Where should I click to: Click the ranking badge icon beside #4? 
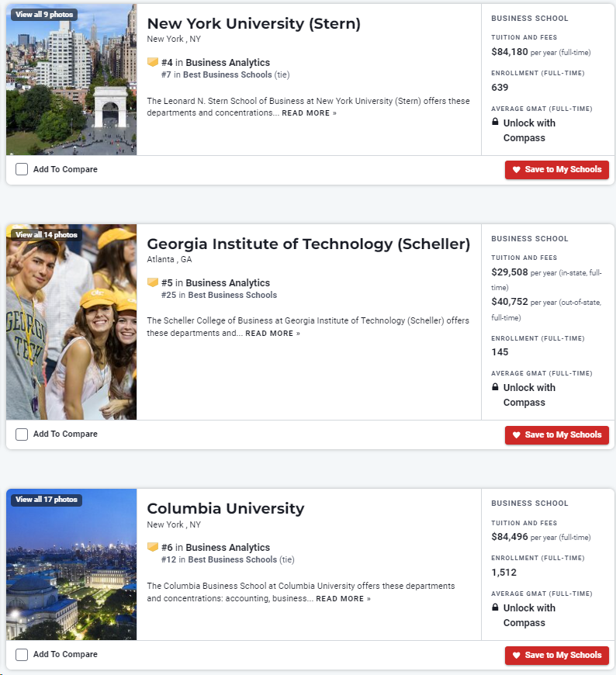[152, 62]
